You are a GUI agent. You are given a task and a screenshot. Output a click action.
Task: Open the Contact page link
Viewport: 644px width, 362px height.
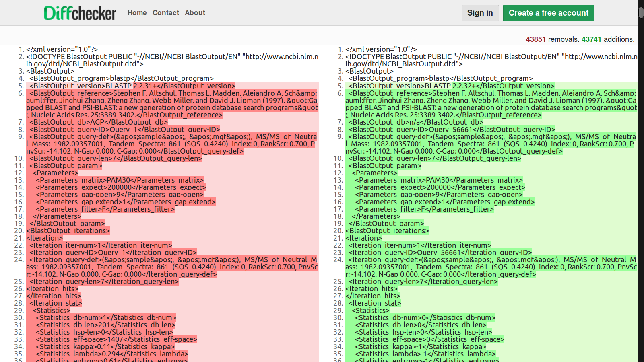(x=165, y=13)
